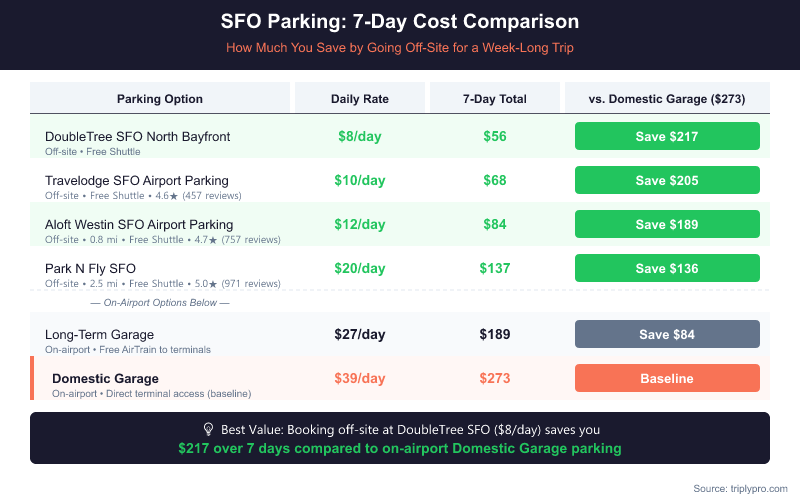
Task: Click the Park N Fly SFO row
Action: coord(91,268)
